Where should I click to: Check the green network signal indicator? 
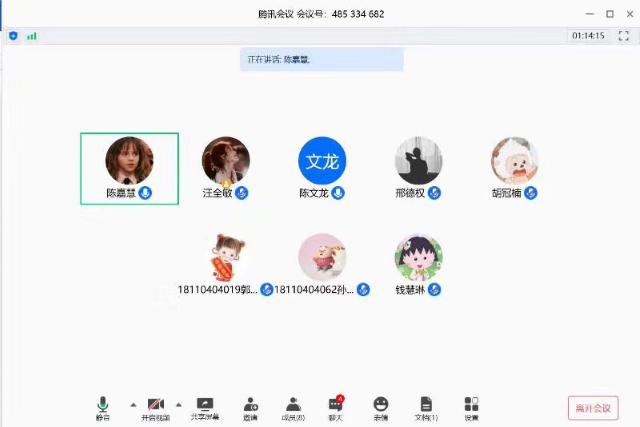(x=32, y=35)
